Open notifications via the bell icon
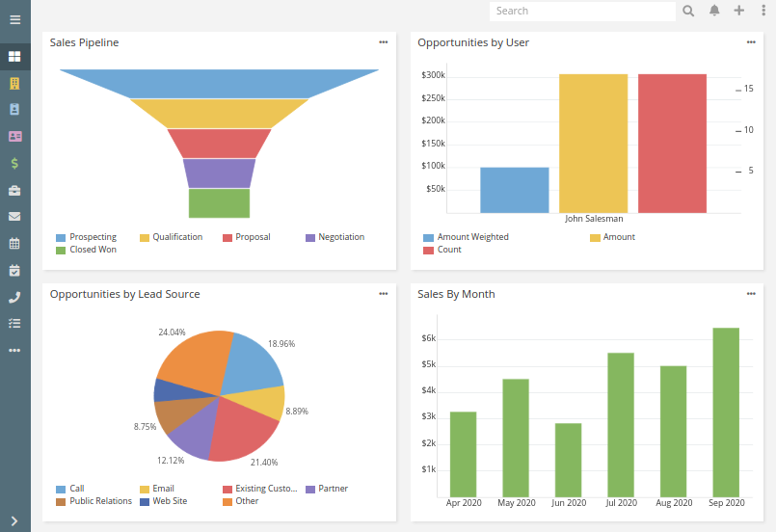 point(714,11)
